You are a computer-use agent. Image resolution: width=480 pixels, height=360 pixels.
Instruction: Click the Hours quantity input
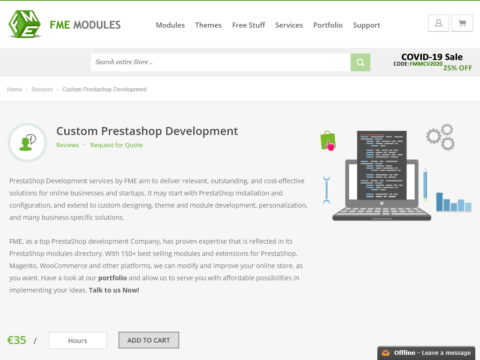[x=78, y=340]
